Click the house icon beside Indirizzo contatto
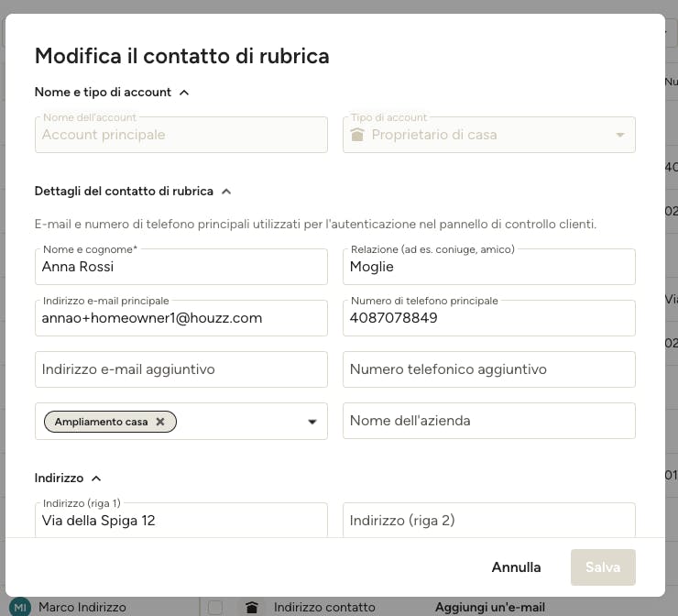The image size is (678, 616). click(252, 608)
